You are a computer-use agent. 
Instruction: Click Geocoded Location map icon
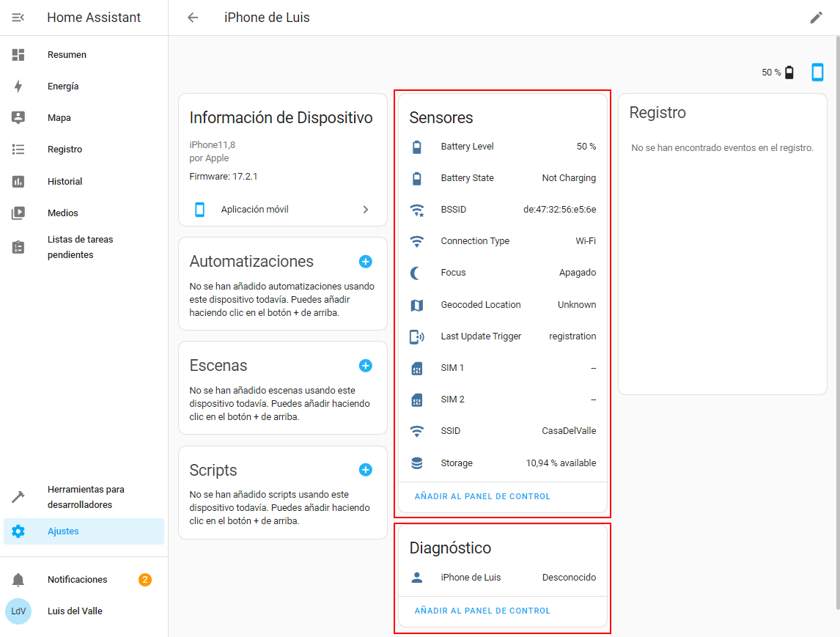pyautogui.click(x=417, y=306)
